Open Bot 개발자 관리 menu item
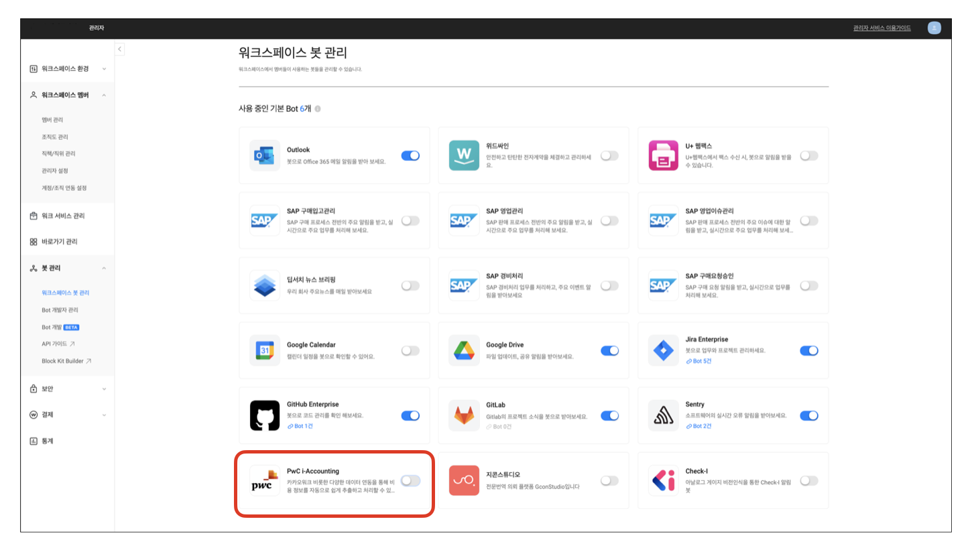The height and width of the screenshot is (560, 976). pos(60,310)
